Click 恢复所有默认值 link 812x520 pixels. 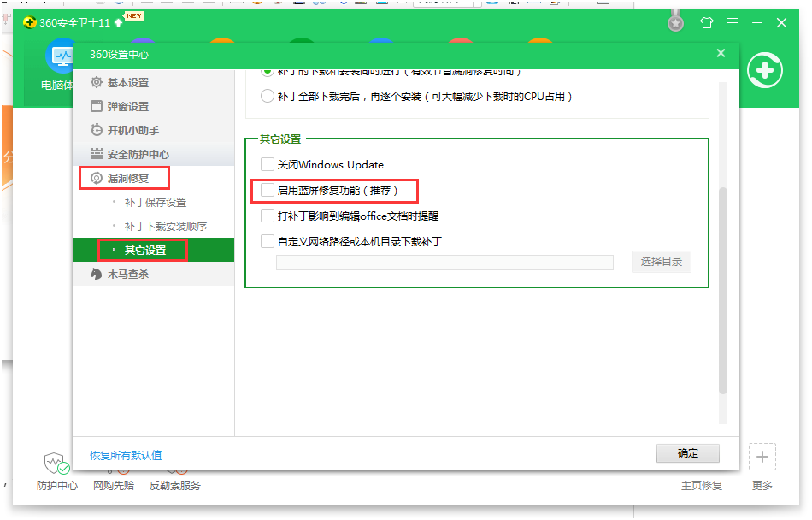click(x=126, y=455)
